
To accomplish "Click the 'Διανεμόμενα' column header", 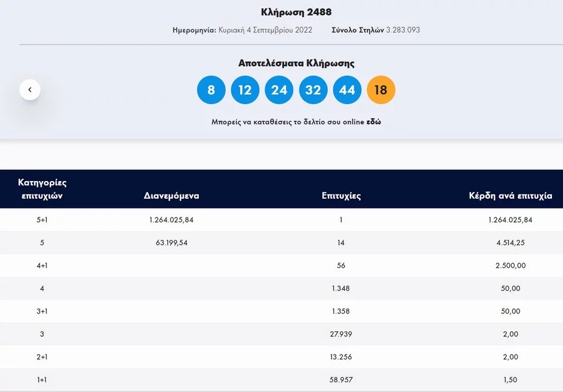I will [x=171, y=196].
